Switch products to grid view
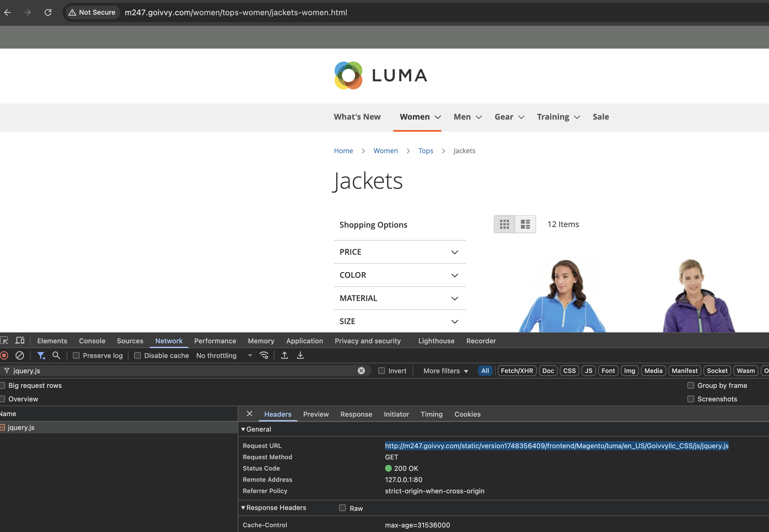The image size is (769, 532). [x=504, y=224]
